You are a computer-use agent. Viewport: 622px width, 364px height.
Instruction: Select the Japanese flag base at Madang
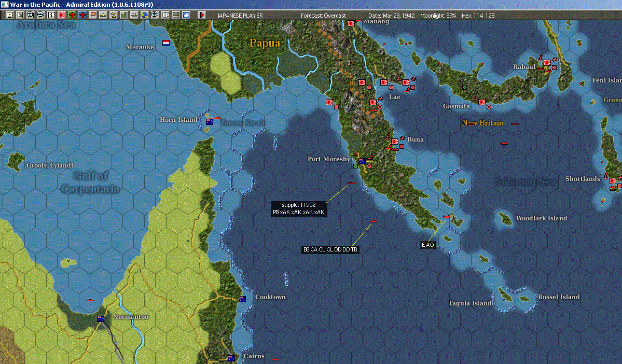pos(351,23)
